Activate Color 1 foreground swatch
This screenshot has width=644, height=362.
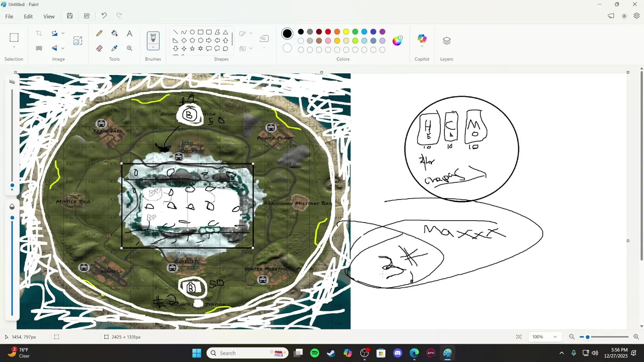point(287,34)
